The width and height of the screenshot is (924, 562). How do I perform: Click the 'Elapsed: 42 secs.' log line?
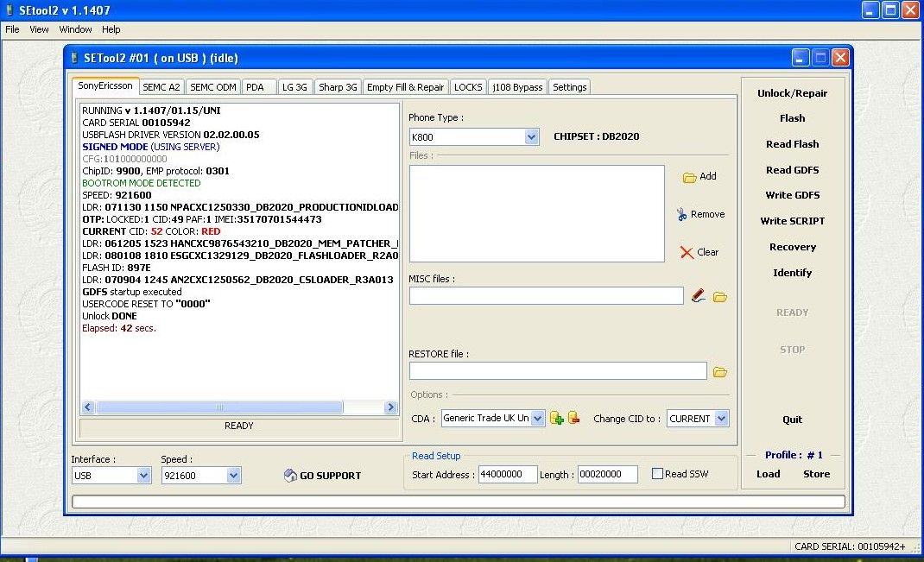click(119, 328)
